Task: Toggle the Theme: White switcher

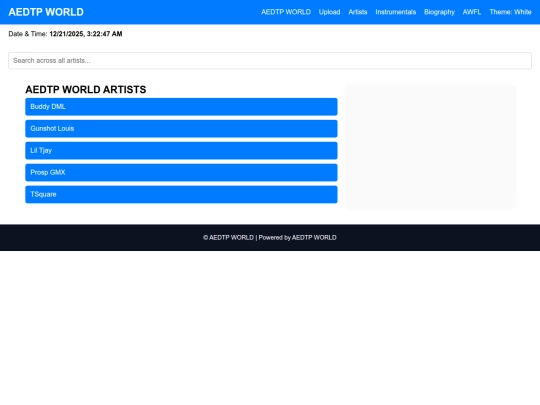Action: [510, 12]
